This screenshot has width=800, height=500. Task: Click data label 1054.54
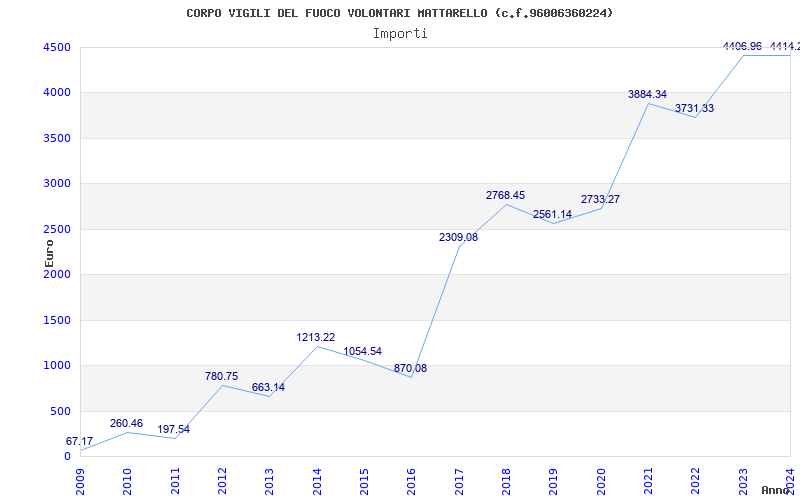pyautogui.click(x=363, y=352)
